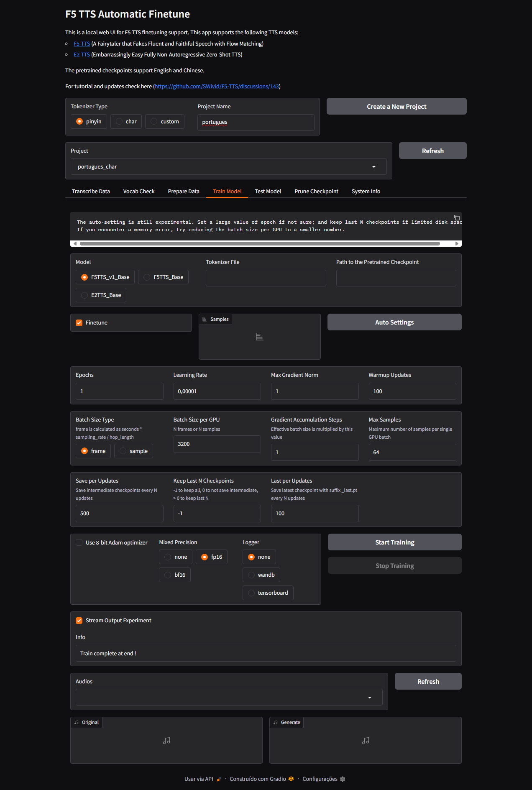Copy the info text with the copy icon
532x790 pixels.
(457, 217)
